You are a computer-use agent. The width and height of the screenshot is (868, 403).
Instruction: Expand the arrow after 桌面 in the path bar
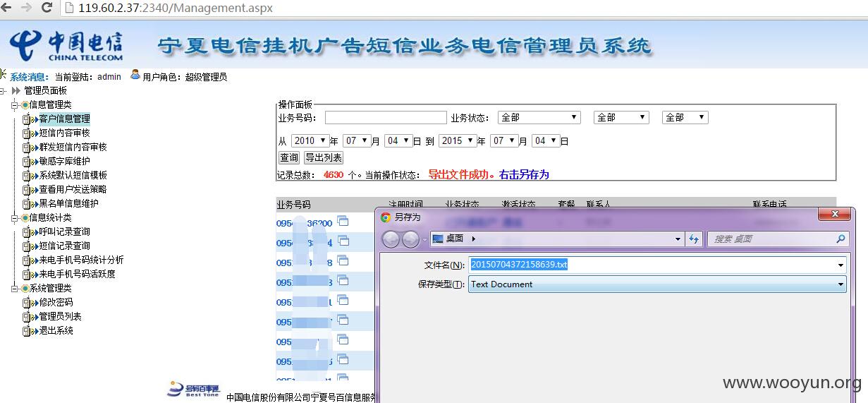(x=473, y=239)
